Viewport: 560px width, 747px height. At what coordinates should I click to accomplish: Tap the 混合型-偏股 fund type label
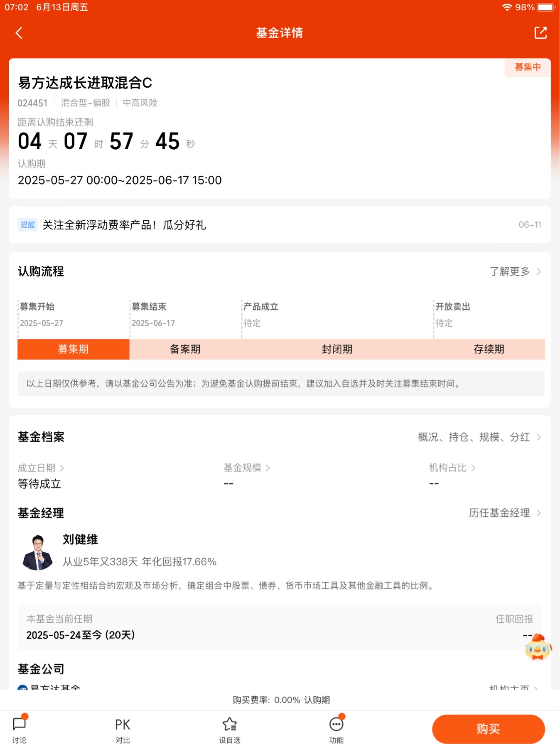(86, 103)
